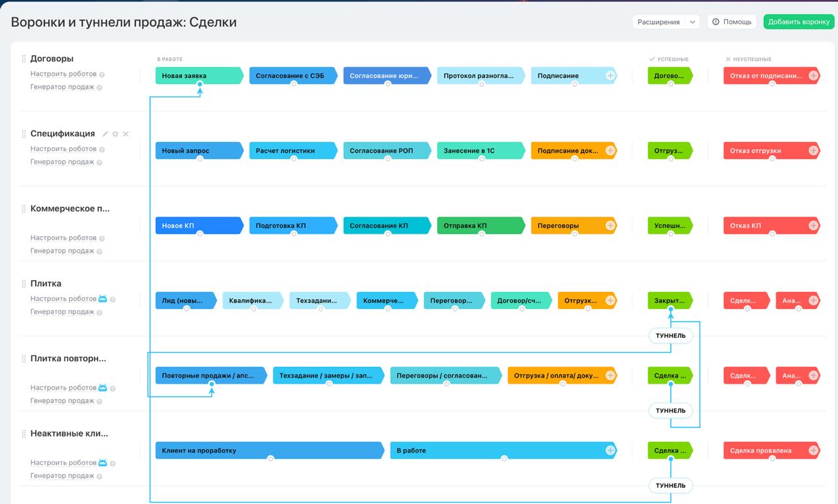Click the plus icon on the Подписание stage
This screenshot has height=504, width=838.
(610, 76)
